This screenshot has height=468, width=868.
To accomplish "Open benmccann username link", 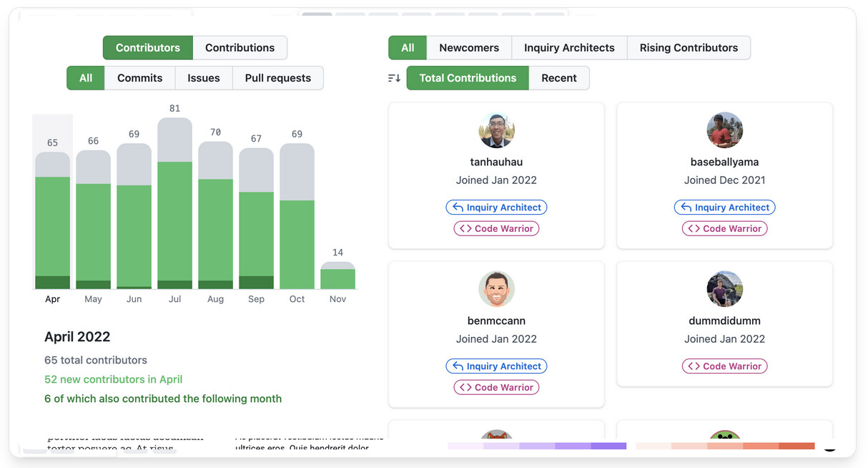I will [x=496, y=321].
